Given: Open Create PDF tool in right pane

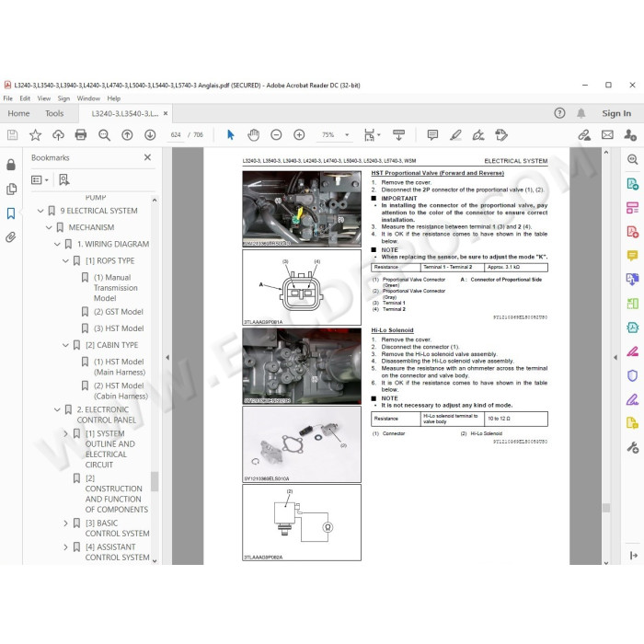Looking at the screenshot, I should click(x=633, y=232).
